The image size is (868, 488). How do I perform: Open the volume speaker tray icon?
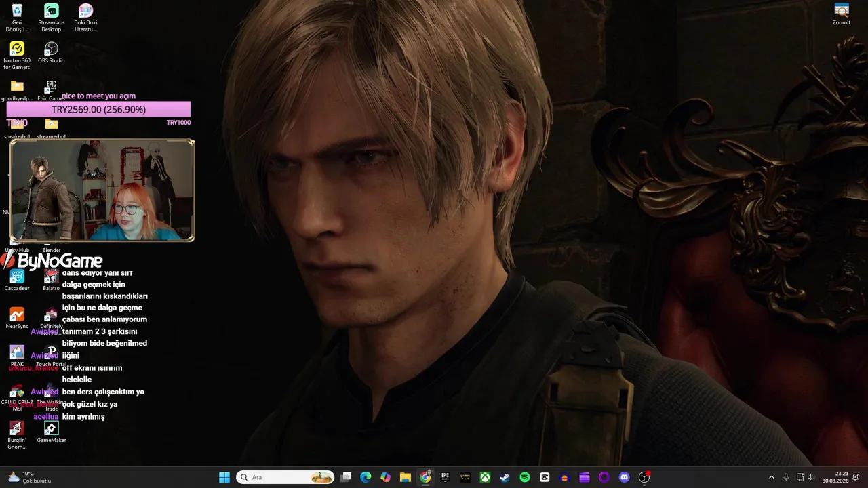coord(811,477)
